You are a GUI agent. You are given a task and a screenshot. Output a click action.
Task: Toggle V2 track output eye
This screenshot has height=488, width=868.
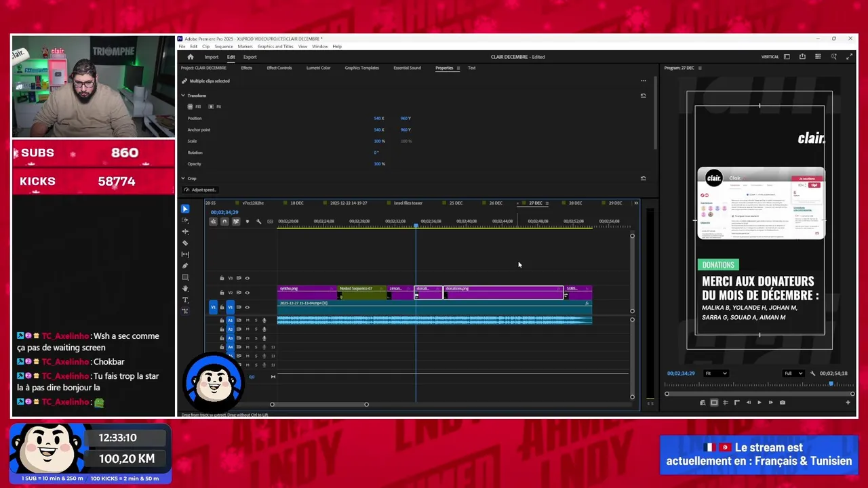click(x=247, y=293)
